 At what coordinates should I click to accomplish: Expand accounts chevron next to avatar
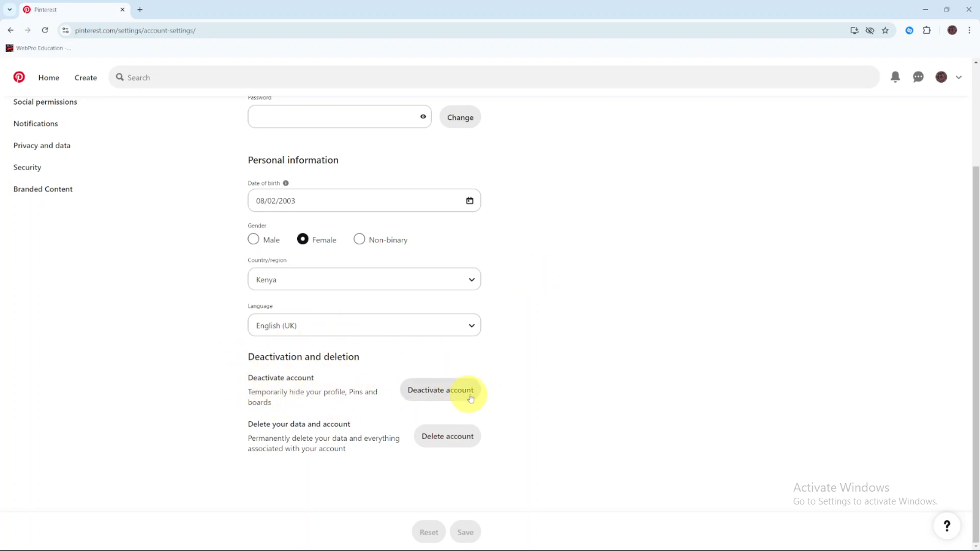(x=959, y=77)
